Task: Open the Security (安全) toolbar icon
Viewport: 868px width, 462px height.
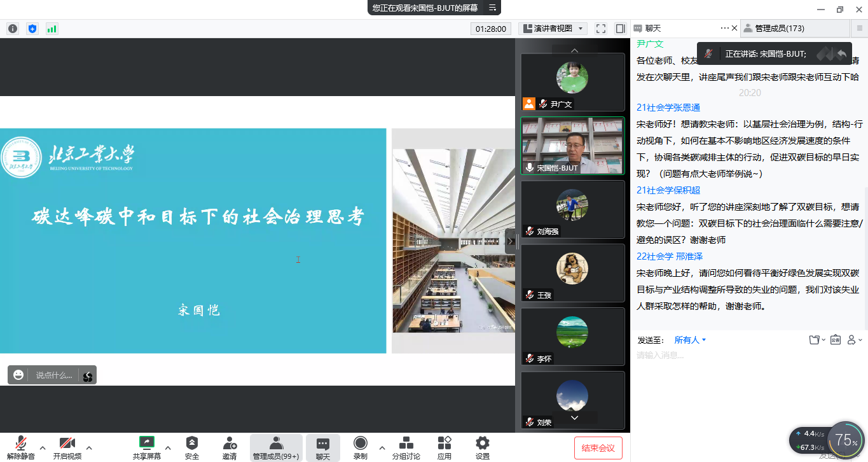Action: pyautogui.click(x=191, y=447)
